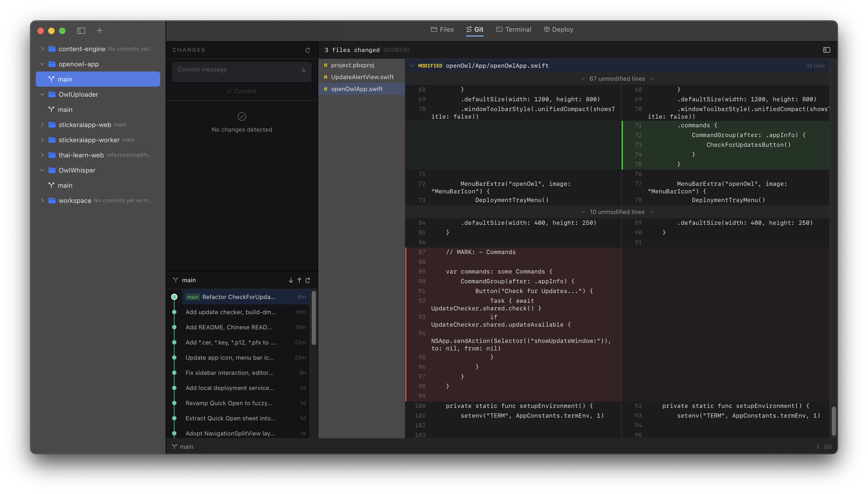Open commit Update app icon, menu bar
Viewport: 868px width, 494px height.
pos(246,357)
